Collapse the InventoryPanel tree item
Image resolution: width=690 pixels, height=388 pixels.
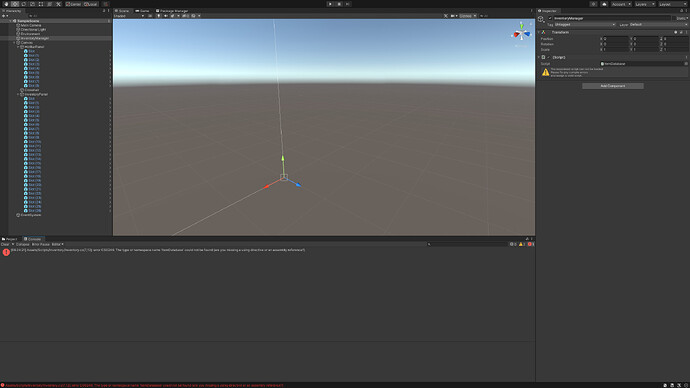coord(18,94)
